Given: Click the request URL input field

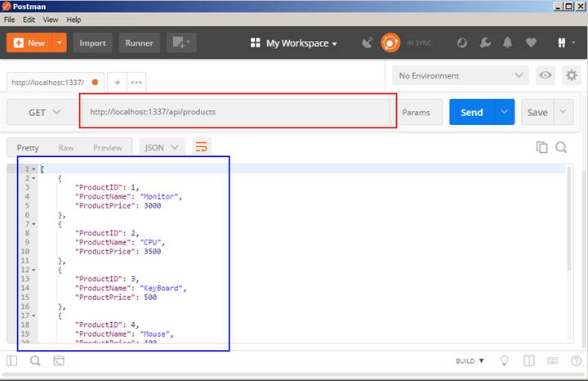Looking at the screenshot, I should point(236,112).
